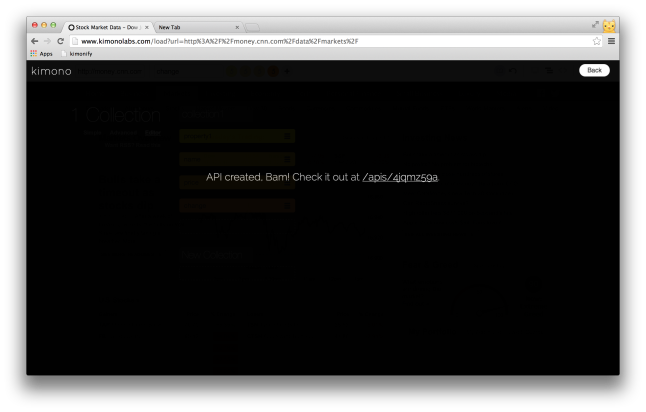Switch to the Stock Market Data tab
Viewport: 646px width, 412px height.
(x=106, y=27)
